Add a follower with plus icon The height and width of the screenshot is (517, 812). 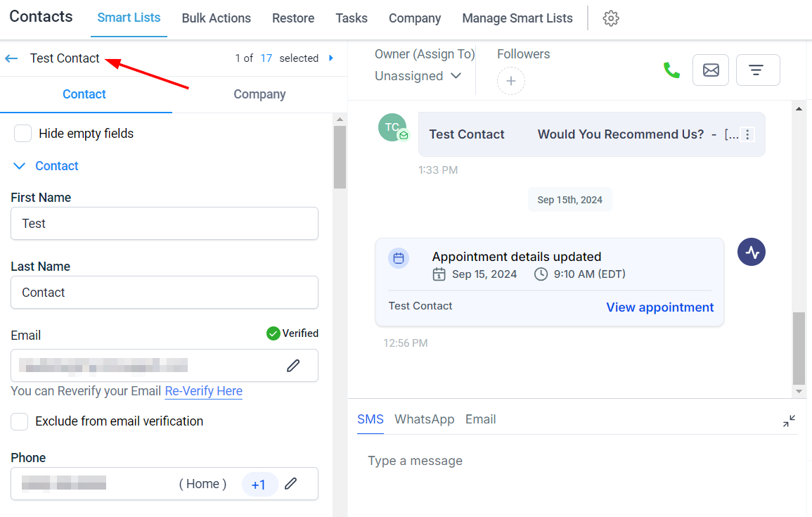click(510, 82)
